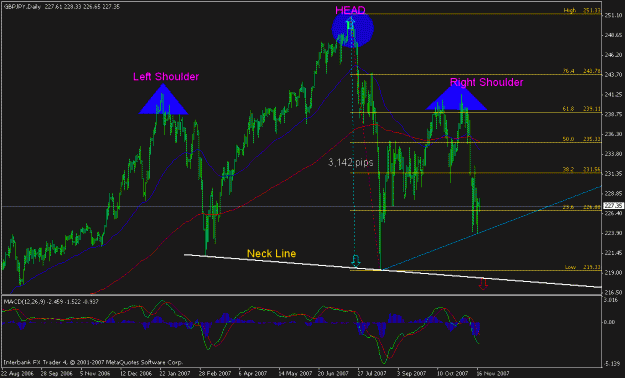The image size is (625, 378).
Task: Select the cyan down arrow at the neckline
Action: pyautogui.click(x=355, y=261)
